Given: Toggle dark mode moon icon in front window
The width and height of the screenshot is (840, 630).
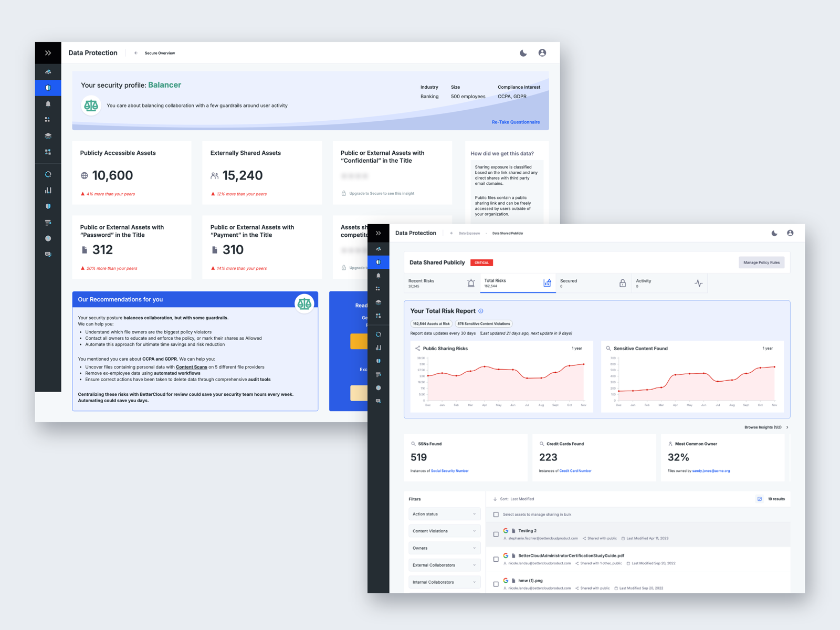Looking at the screenshot, I should pyautogui.click(x=774, y=233).
